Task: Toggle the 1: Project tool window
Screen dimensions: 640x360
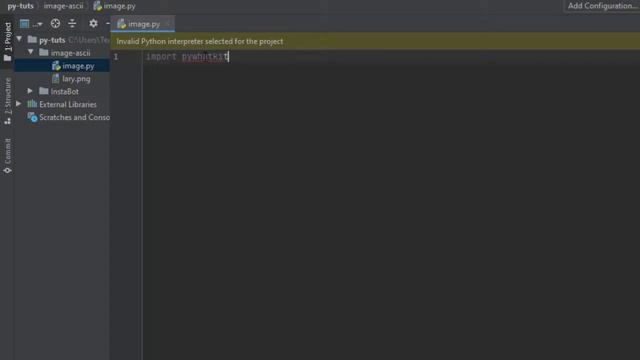Action: click(7, 41)
